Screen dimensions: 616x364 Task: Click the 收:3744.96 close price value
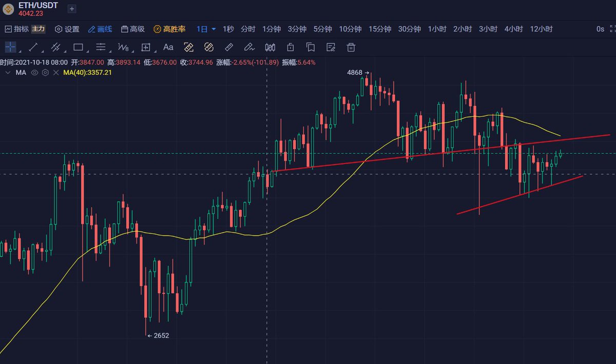coord(197,62)
